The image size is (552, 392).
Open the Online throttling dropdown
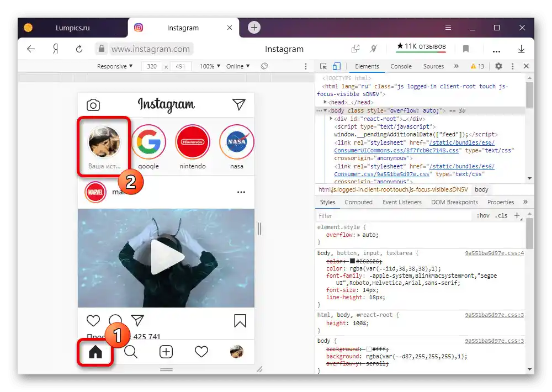[238, 66]
